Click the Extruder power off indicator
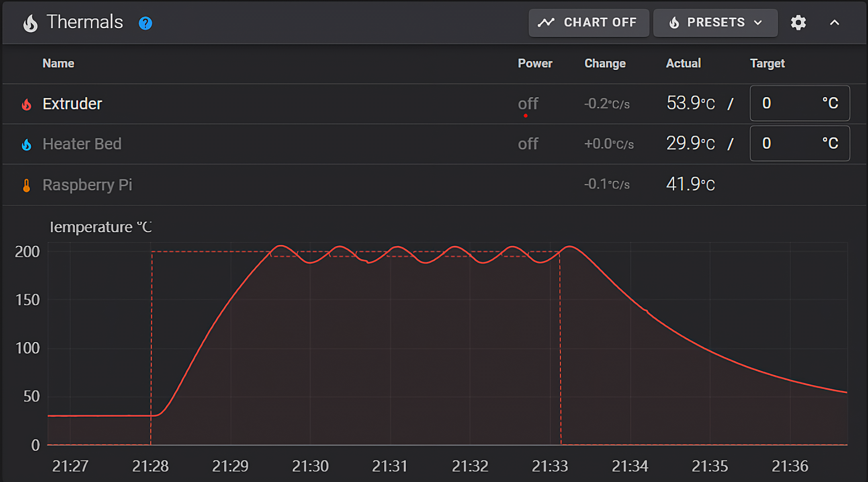The height and width of the screenshot is (482, 868). 528,104
